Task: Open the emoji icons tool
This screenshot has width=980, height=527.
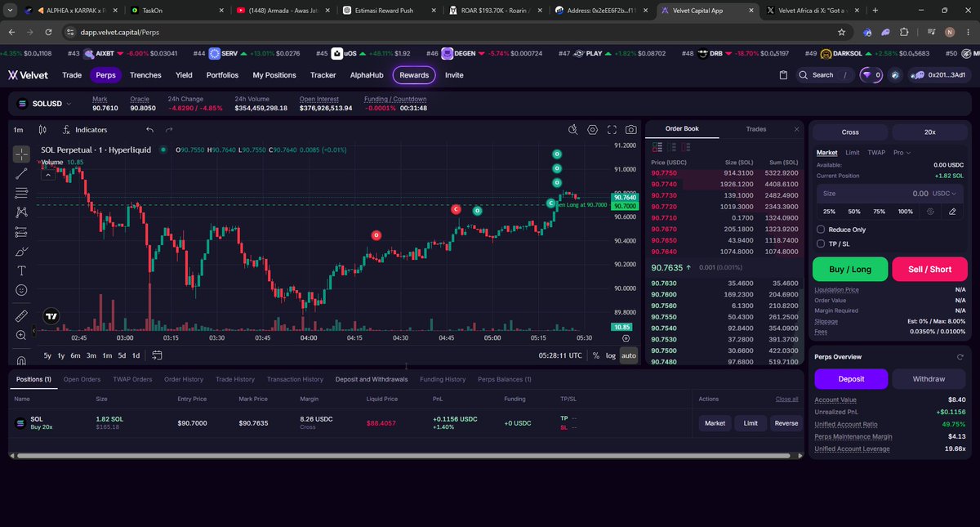Action: [21, 290]
